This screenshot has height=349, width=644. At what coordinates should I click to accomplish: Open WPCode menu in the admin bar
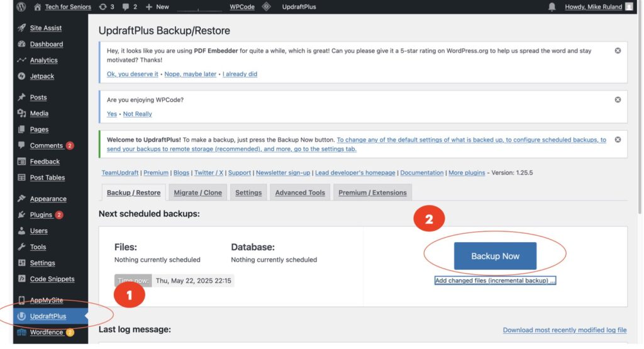click(x=242, y=7)
